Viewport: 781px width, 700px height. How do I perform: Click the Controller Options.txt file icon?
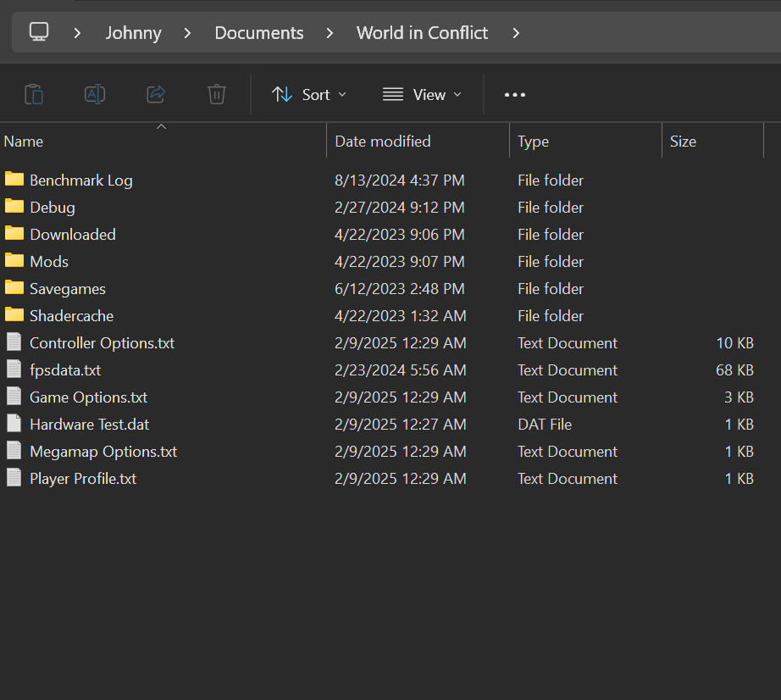(14, 342)
